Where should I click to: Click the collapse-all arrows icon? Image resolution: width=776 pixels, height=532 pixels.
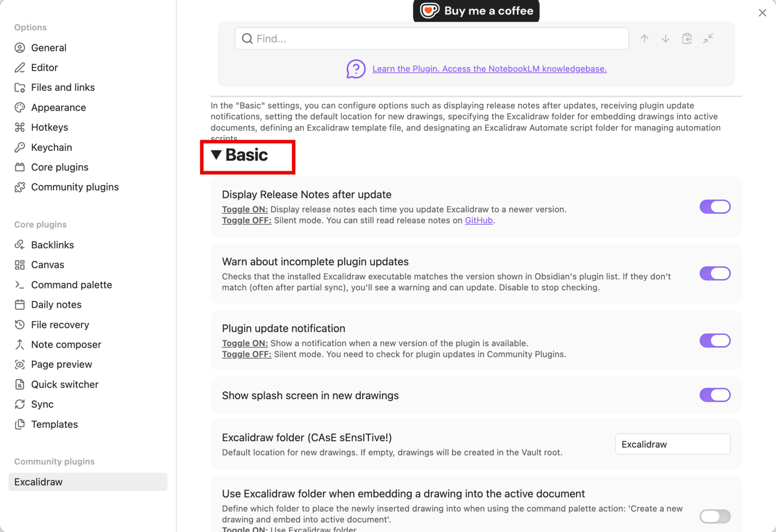click(708, 38)
